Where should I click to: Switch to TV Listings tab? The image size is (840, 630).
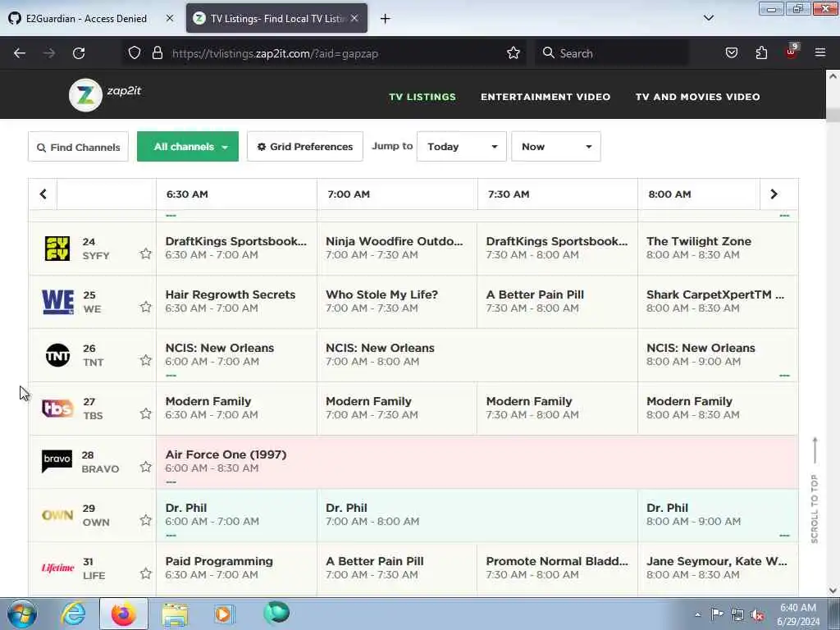[x=276, y=18]
